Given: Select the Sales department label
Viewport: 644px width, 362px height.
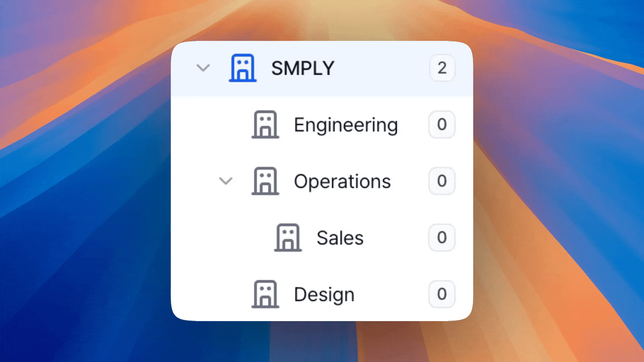Looking at the screenshot, I should pyautogui.click(x=340, y=238).
